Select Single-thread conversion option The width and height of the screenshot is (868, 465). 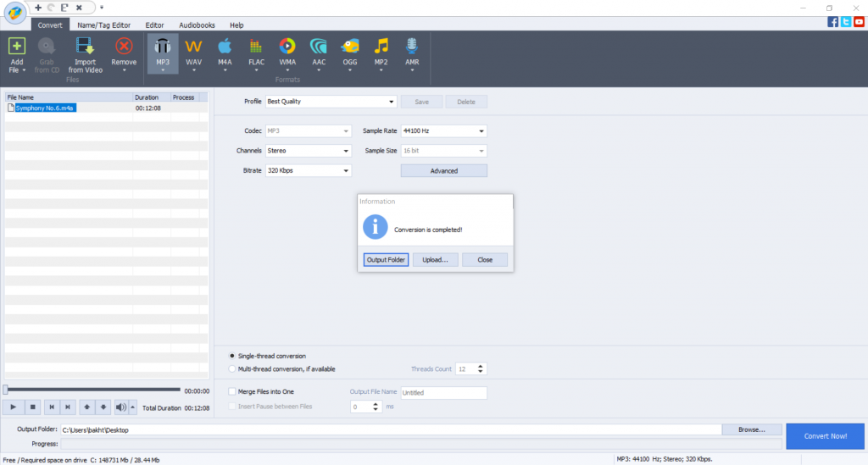point(232,356)
